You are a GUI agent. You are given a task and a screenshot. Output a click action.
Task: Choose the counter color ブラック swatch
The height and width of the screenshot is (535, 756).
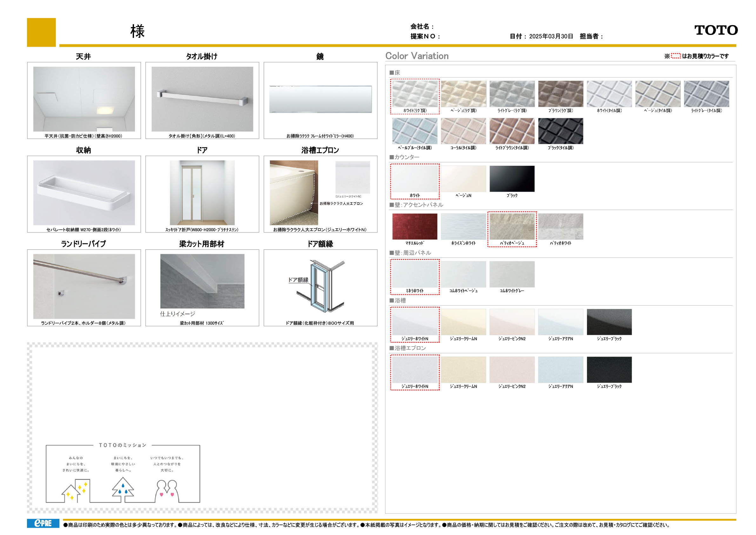[512, 179]
